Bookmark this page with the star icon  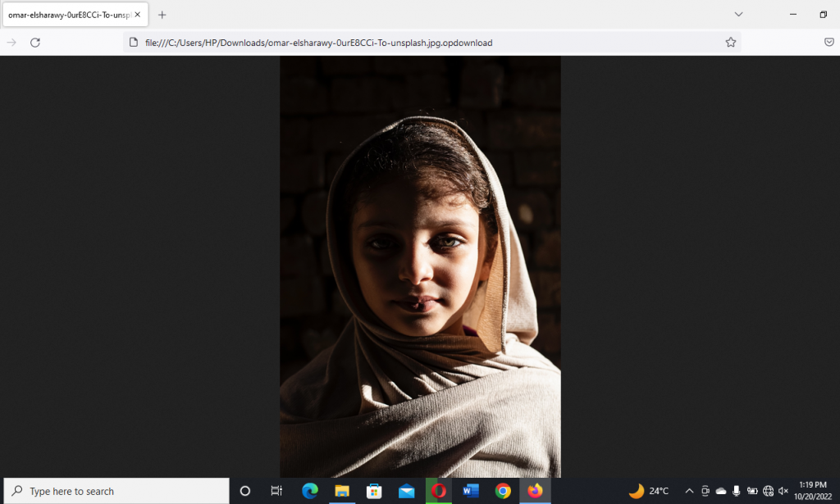click(730, 43)
